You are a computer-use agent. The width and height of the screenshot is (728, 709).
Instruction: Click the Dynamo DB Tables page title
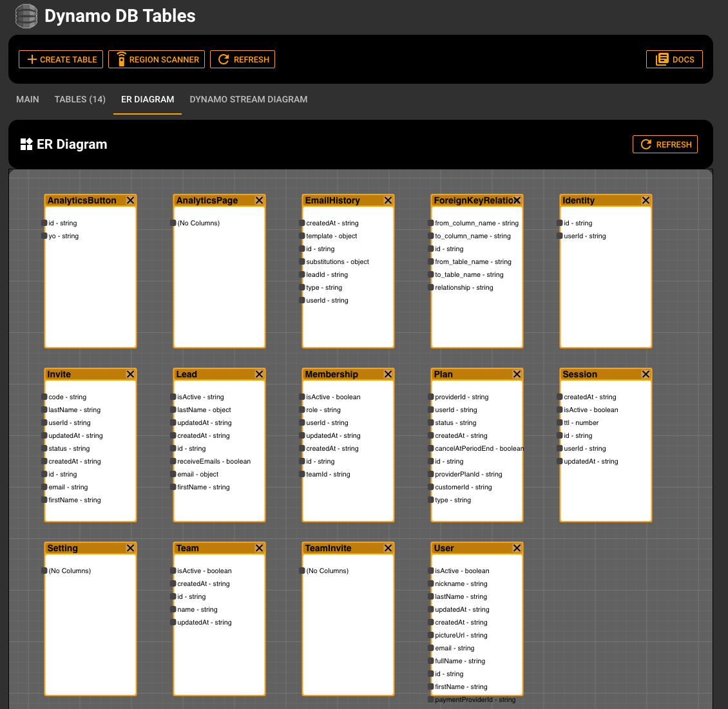tap(120, 16)
